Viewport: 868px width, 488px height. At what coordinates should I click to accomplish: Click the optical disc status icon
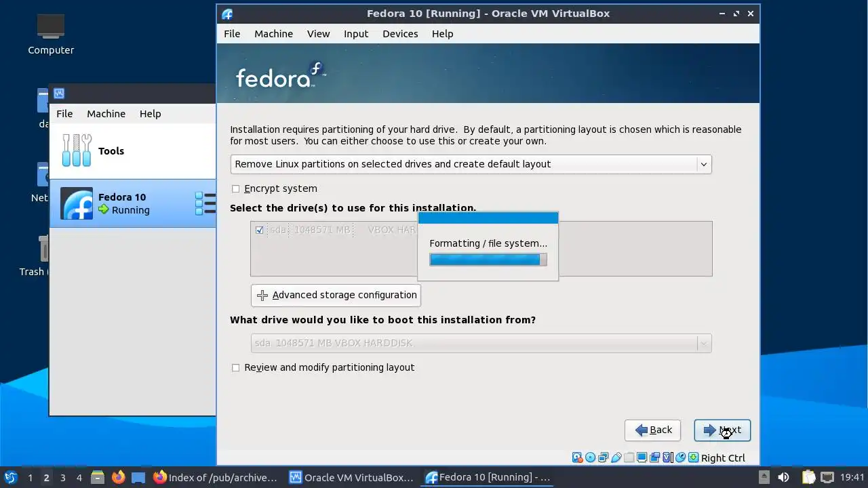click(x=590, y=457)
